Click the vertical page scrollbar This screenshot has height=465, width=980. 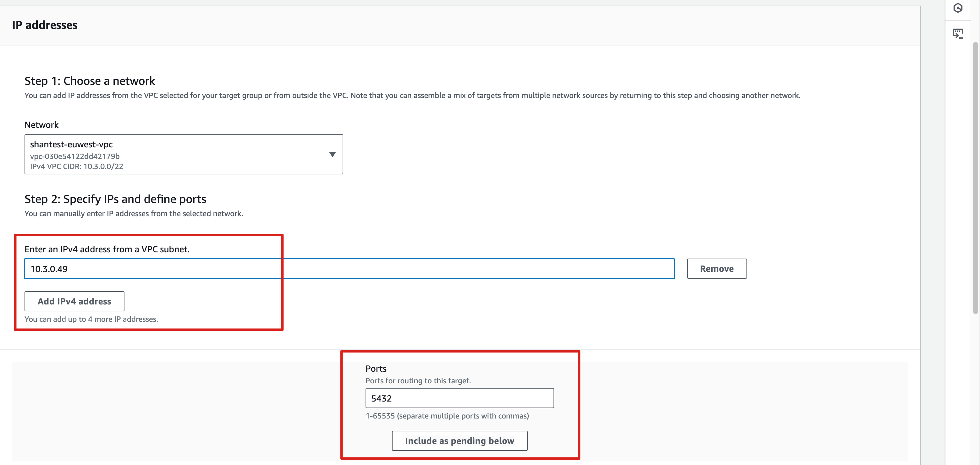(x=975, y=178)
